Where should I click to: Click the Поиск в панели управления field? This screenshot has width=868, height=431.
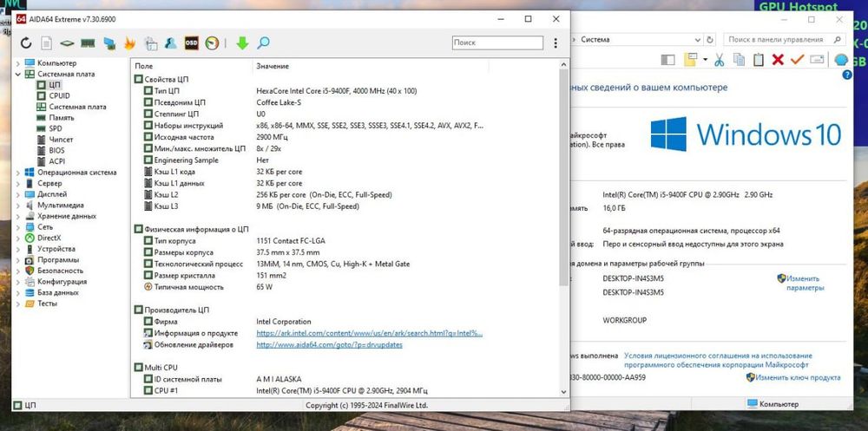click(x=784, y=40)
